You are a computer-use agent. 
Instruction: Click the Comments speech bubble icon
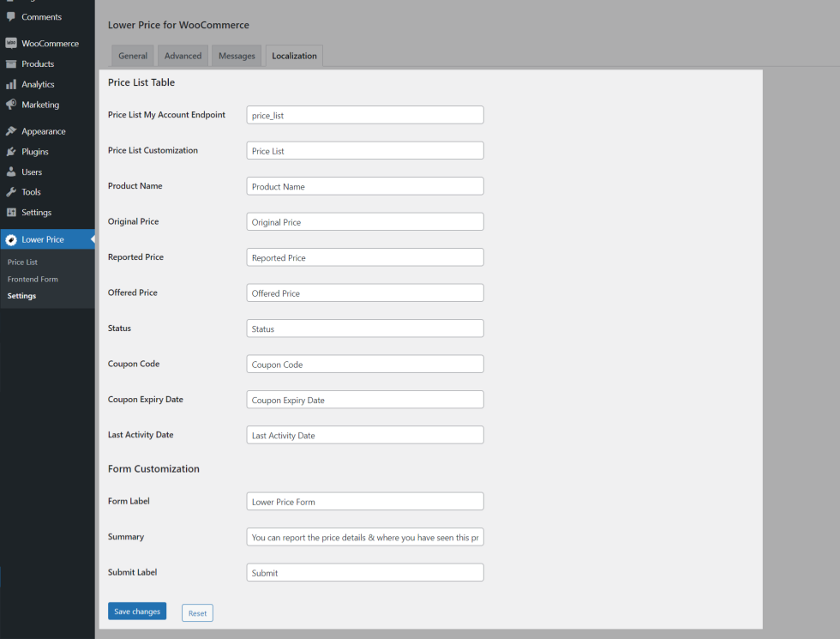(x=11, y=17)
